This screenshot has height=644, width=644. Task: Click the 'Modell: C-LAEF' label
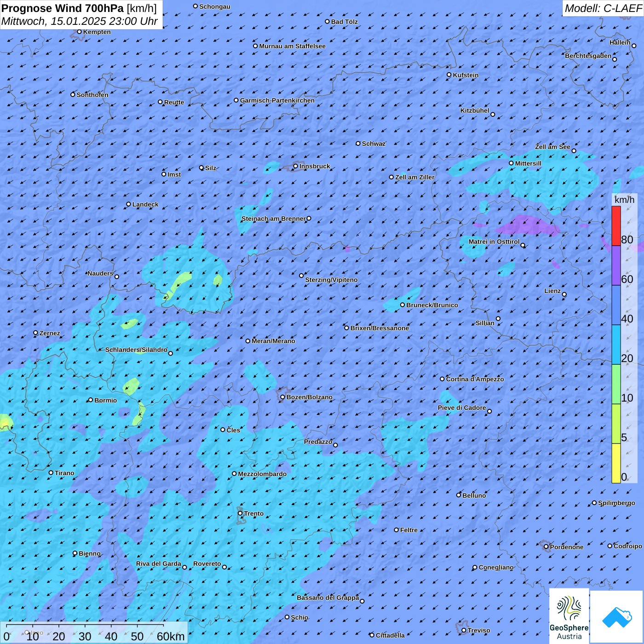click(x=603, y=8)
